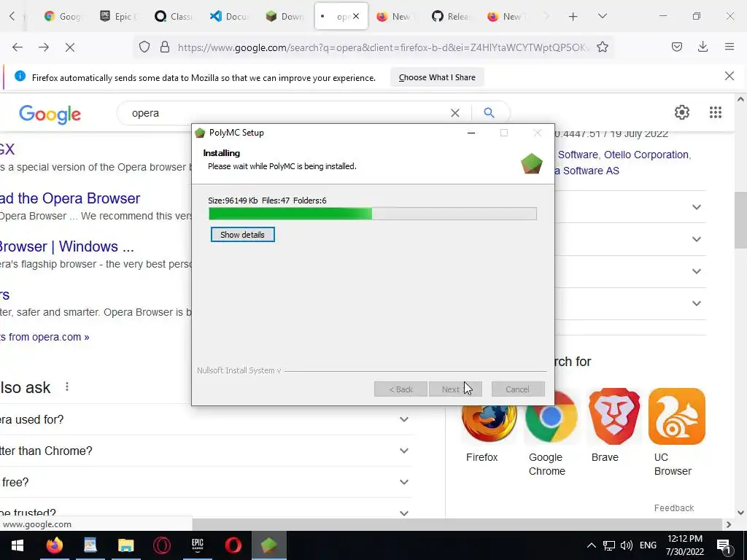Dismiss the Firefox data notification bar
Viewport: 747px width, 560px height.
tap(729, 76)
